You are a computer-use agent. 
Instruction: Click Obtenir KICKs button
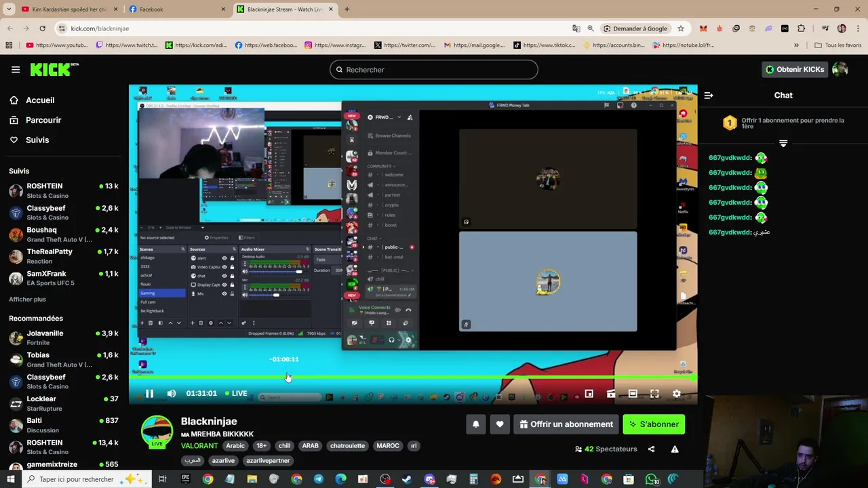pyautogui.click(x=795, y=69)
